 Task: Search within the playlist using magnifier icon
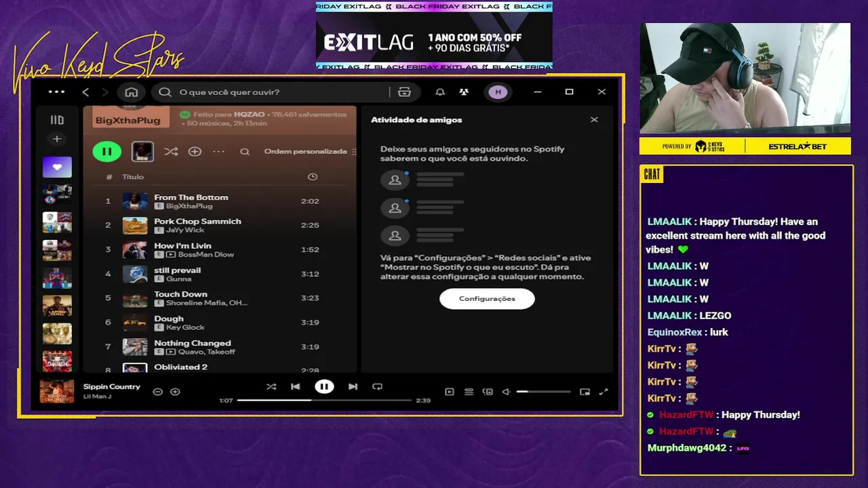click(x=245, y=152)
